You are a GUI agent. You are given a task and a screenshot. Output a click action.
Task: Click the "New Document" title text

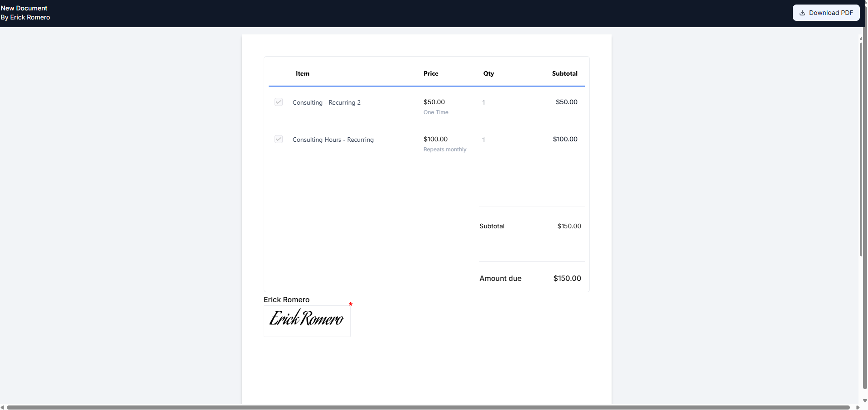coord(24,8)
